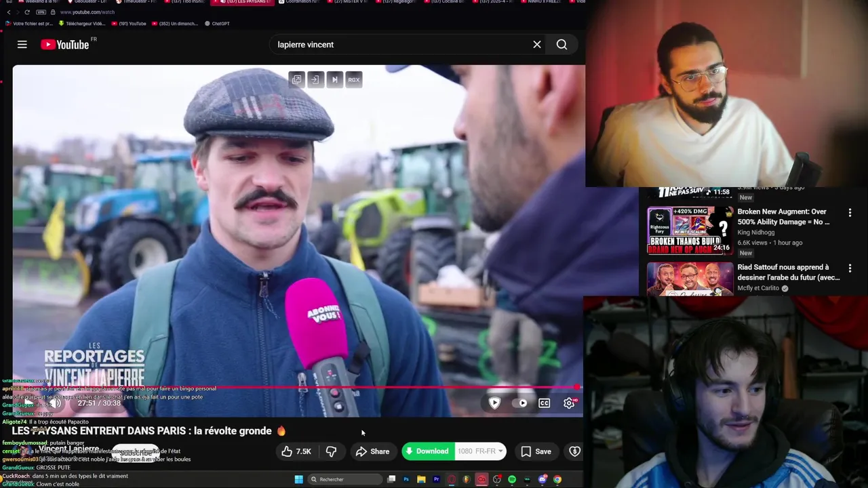Click the shield play icon in player controls

494,403
